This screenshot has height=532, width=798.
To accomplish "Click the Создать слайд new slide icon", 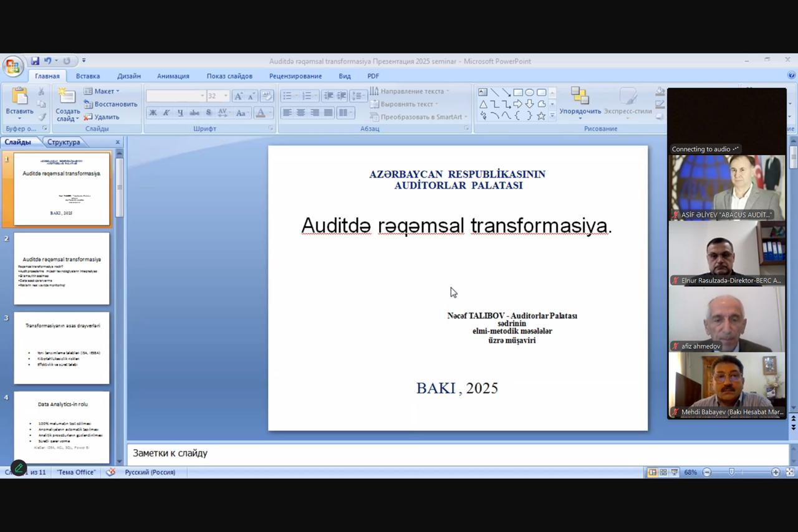I will click(67, 97).
